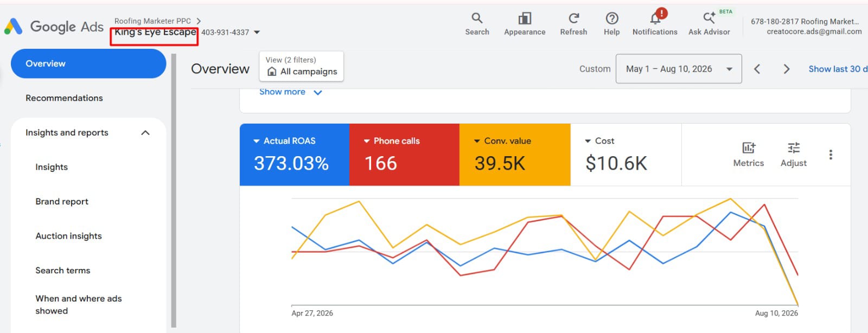Click the sidebar vertical scrollbar
Image resolution: width=868 pixels, height=333 pixels.
click(174, 191)
